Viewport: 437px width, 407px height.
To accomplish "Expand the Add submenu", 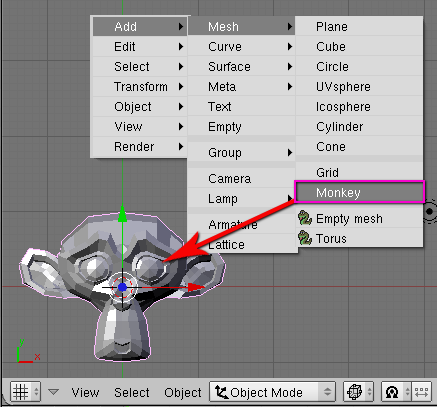I will click(140, 26).
